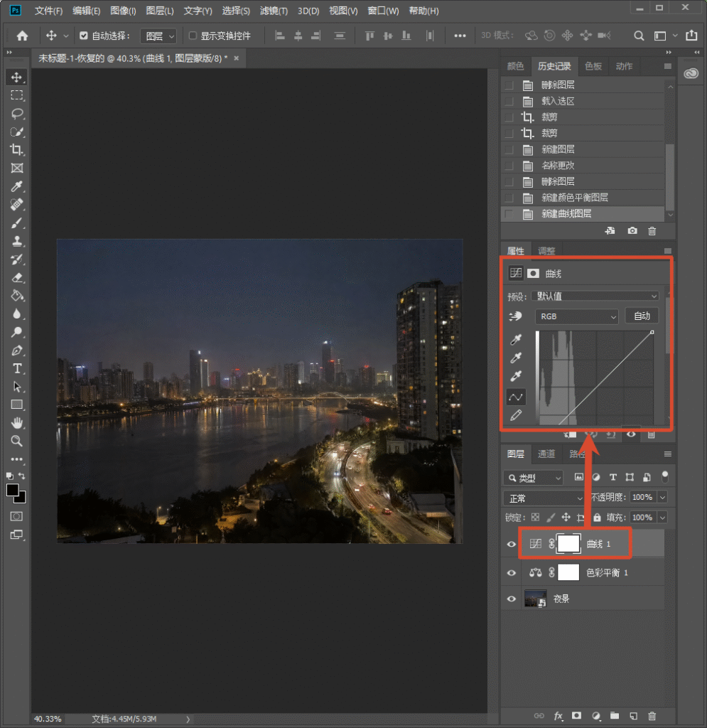Viewport: 707px width, 728px height.
Task: Expand the 不透明度 opacity dropdown arrow
Action: click(663, 497)
